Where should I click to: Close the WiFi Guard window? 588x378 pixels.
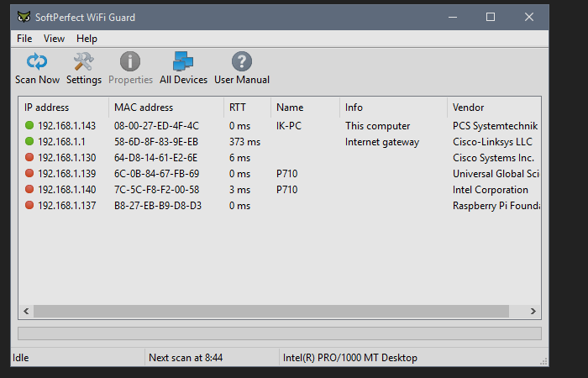point(528,17)
